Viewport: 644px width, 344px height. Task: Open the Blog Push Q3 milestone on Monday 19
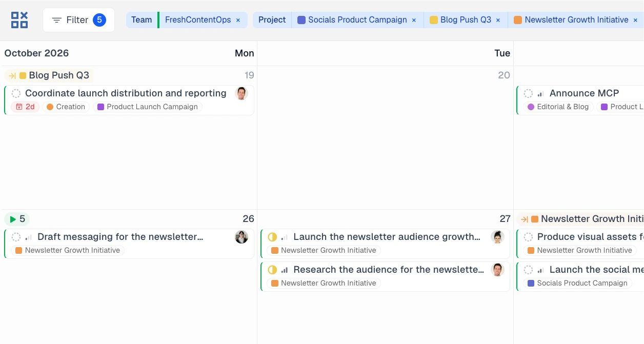pos(49,75)
